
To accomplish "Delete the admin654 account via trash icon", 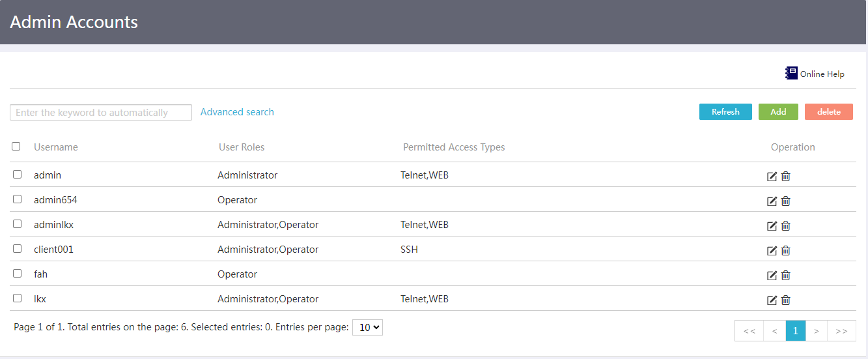I will 786,201.
